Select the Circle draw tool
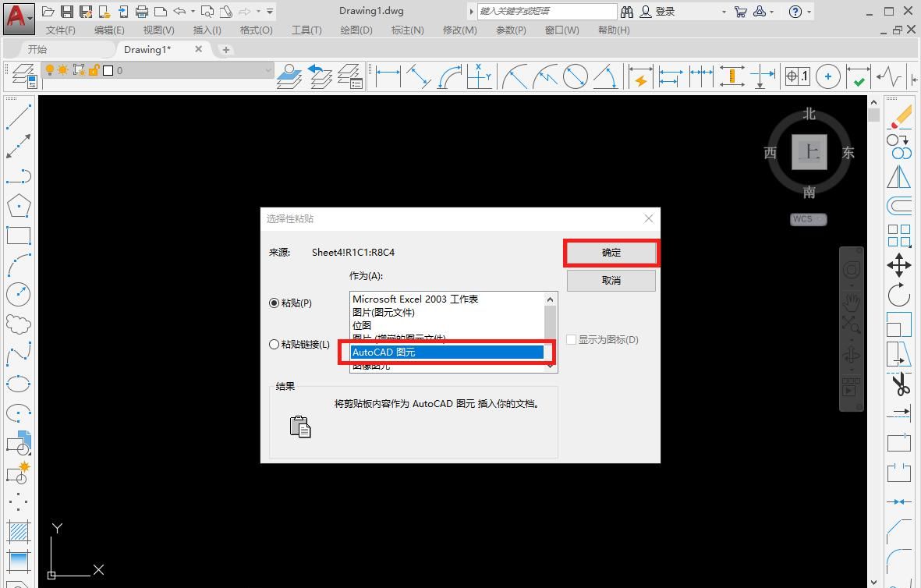This screenshot has width=921, height=588. coord(18,294)
